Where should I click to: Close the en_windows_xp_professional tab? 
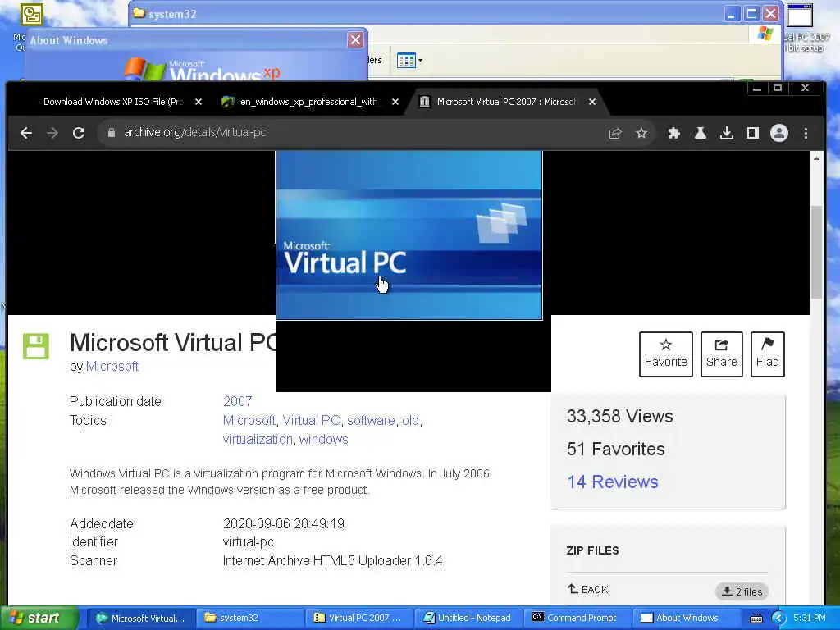tap(395, 102)
